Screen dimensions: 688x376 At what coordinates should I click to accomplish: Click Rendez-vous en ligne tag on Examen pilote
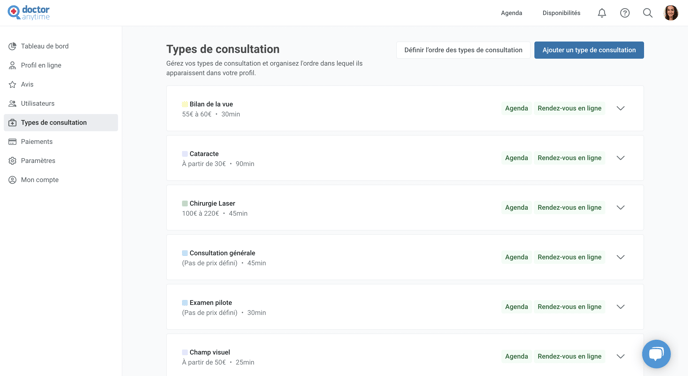click(x=570, y=307)
